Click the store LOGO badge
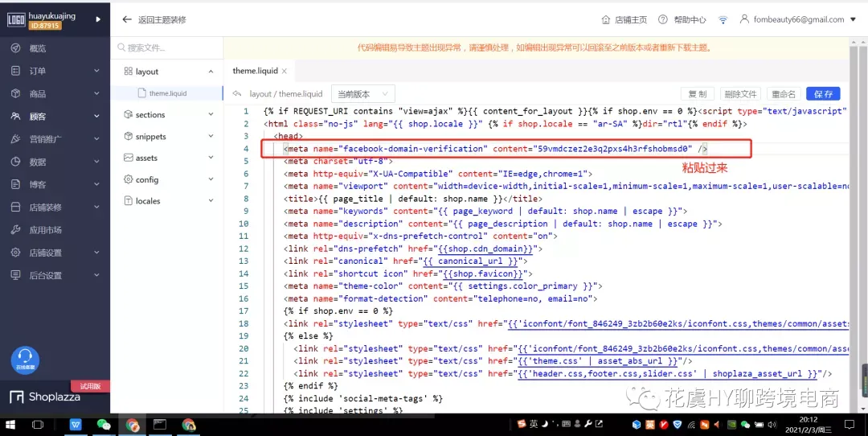The image size is (868, 436). [16, 20]
